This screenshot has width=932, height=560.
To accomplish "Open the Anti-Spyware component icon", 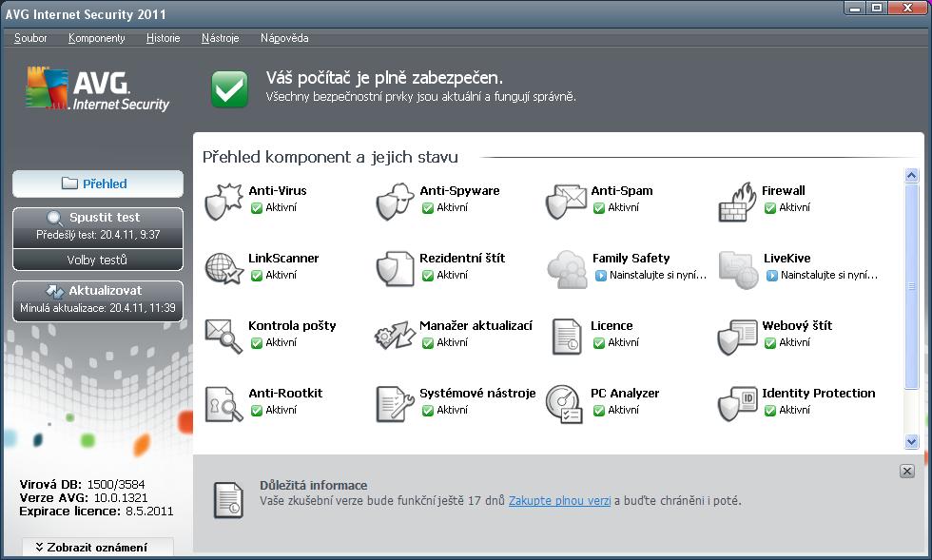I will (x=395, y=201).
